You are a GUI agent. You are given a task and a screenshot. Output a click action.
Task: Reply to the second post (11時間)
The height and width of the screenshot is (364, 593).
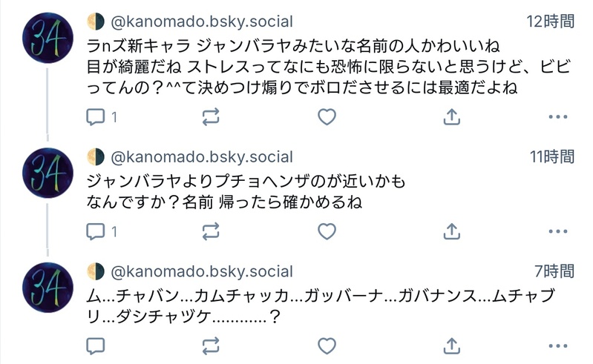tap(96, 231)
